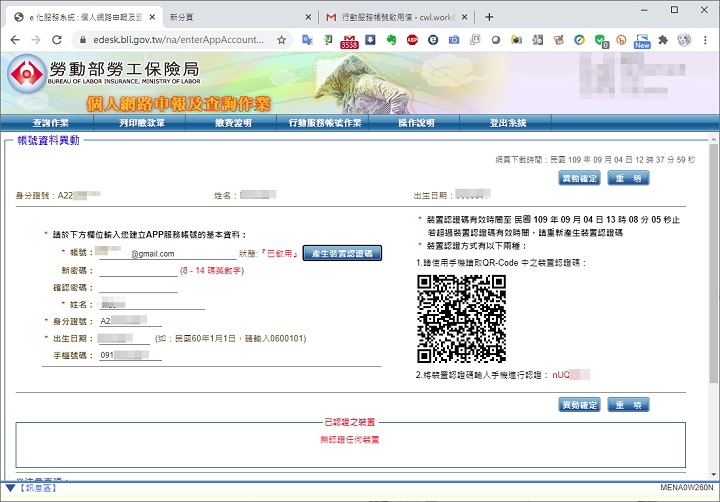Switch to the 新分頁 tab
The height and width of the screenshot is (502, 720).
tap(234, 17)
